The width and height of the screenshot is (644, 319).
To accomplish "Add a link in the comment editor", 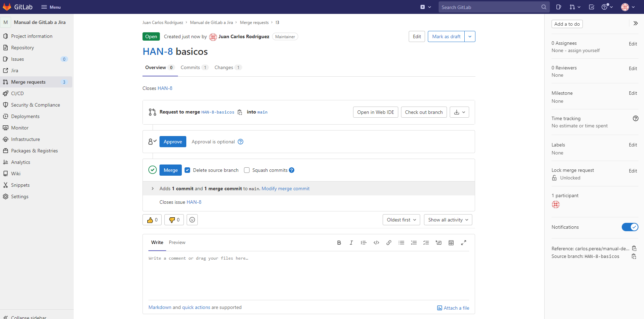I will pos(389,243).
